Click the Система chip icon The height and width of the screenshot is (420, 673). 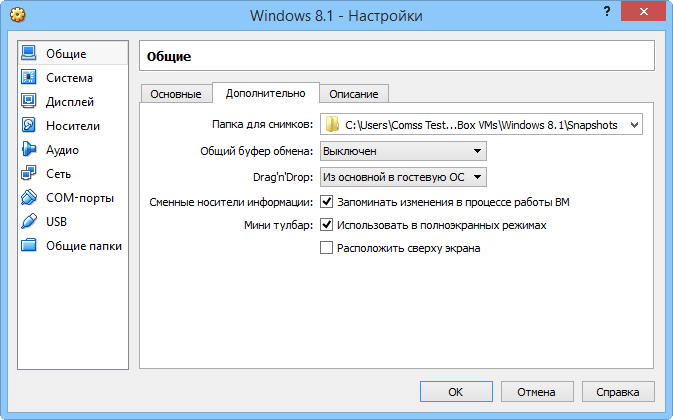(x=29, y=77)
